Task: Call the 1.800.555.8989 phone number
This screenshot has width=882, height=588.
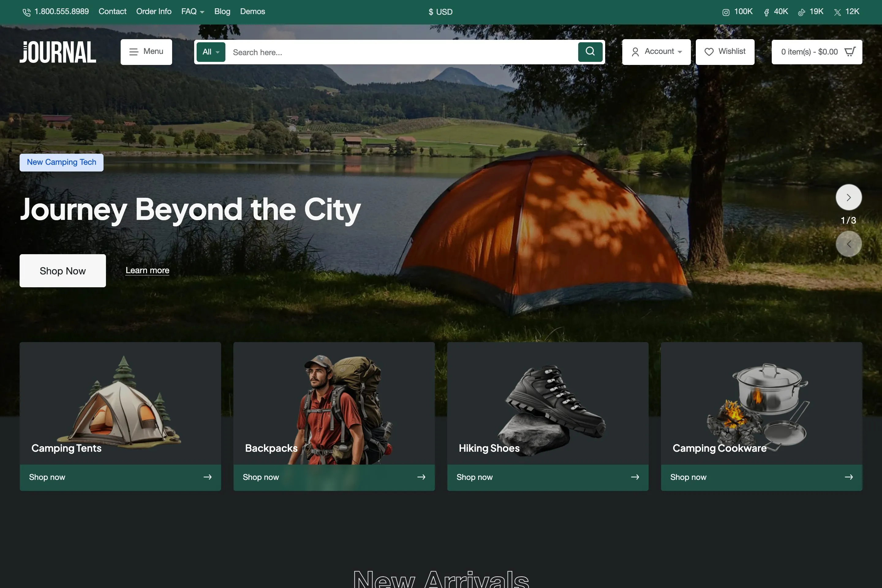Action: [x=62, y=12]
